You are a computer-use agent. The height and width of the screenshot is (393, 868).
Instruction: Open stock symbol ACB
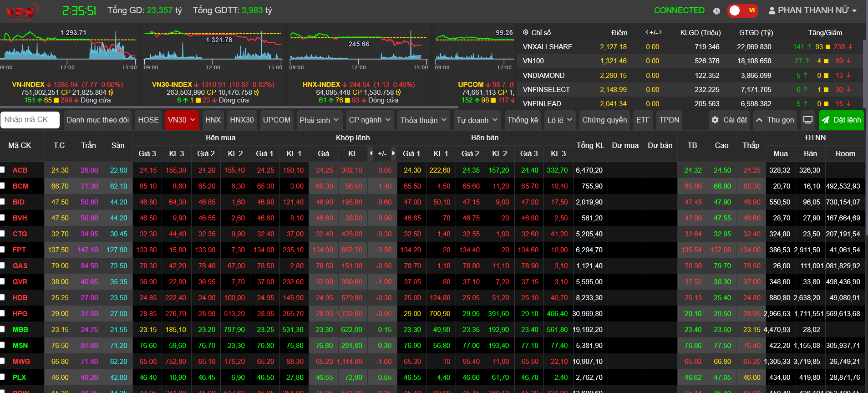tap(20, 170)
